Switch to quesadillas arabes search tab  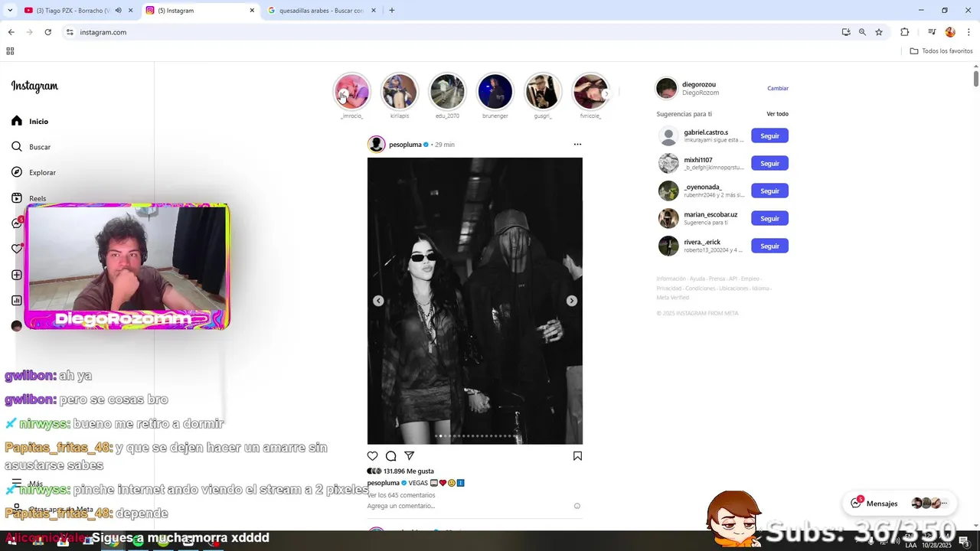322,11
